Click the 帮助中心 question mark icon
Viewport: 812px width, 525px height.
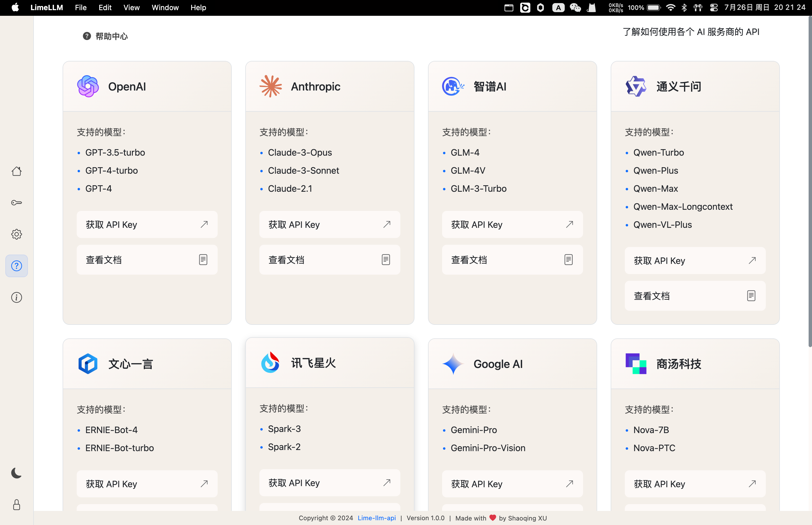pos(87,36)
